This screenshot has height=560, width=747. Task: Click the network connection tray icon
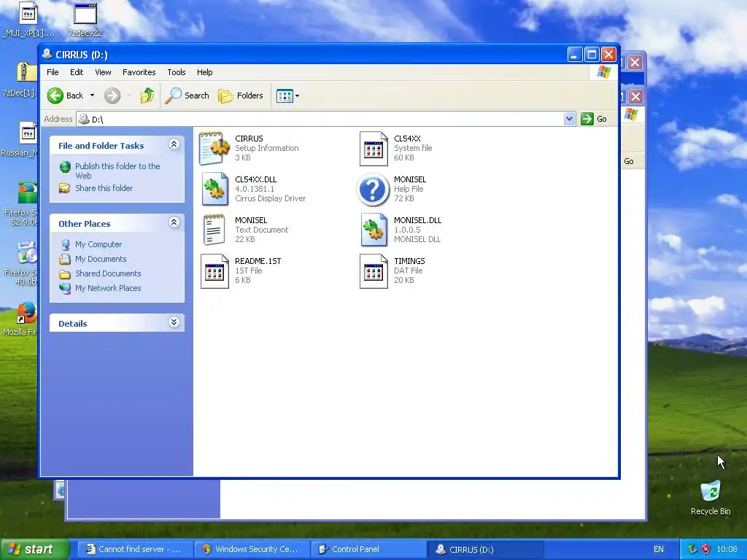[692, 549]
